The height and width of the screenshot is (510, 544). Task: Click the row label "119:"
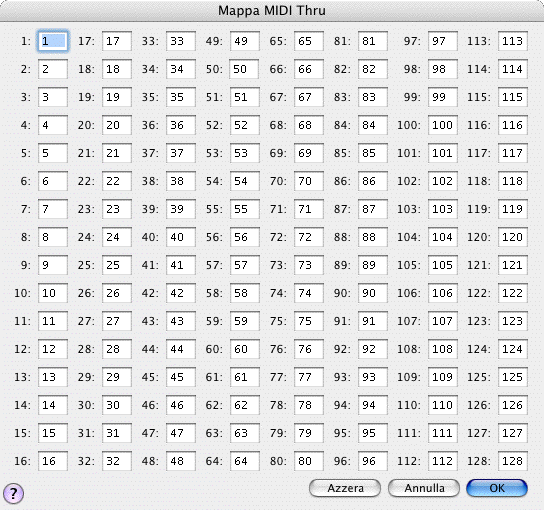[479, 209]
